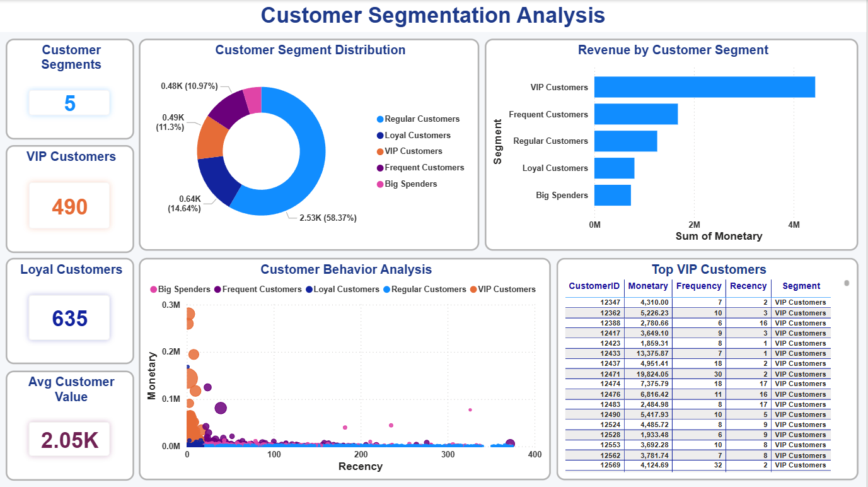Select customer ID 12347 in the table
The width and height of the screenshot is (868, 487).
tap(610, 303)
